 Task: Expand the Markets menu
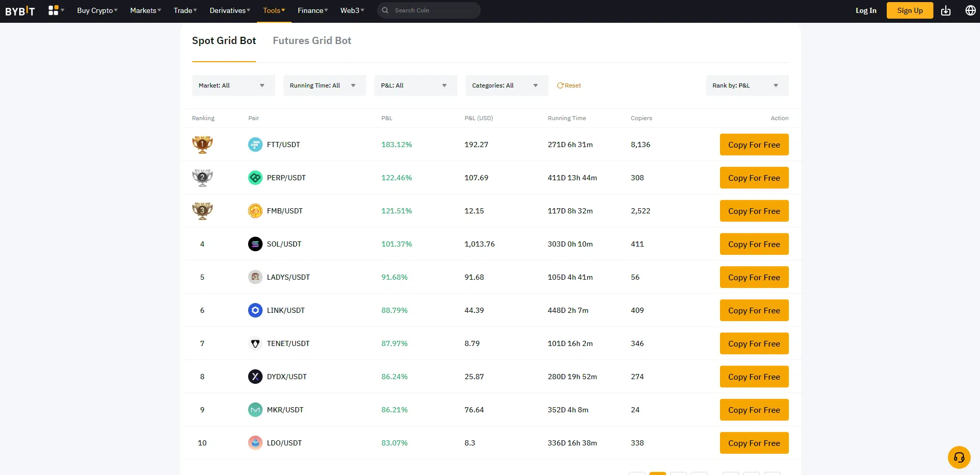point(146,10)
